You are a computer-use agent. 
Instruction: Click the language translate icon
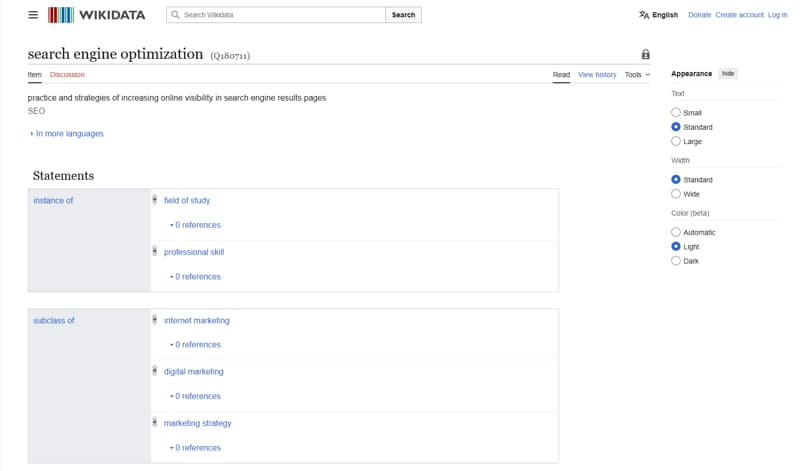pos(644,15)
